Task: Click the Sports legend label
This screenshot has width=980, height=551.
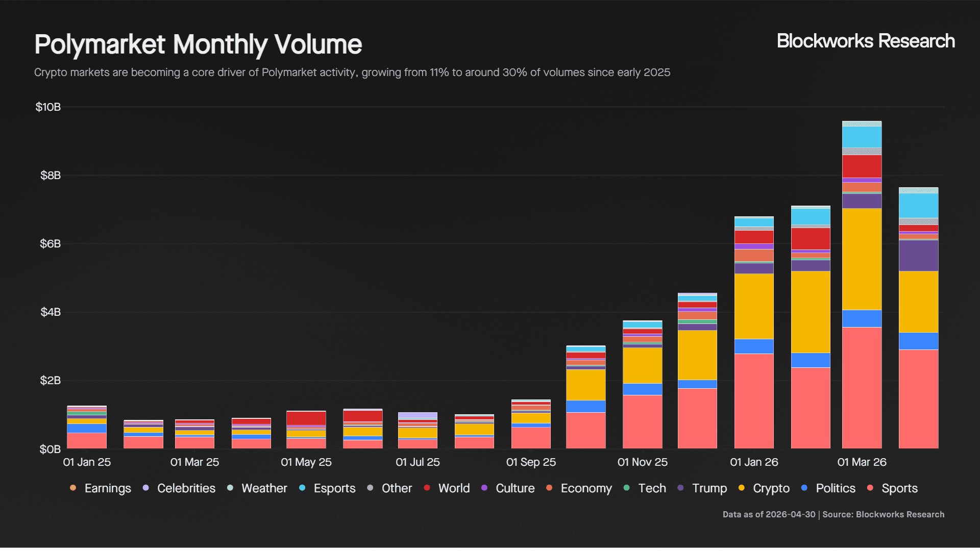Action: point(899,488)
